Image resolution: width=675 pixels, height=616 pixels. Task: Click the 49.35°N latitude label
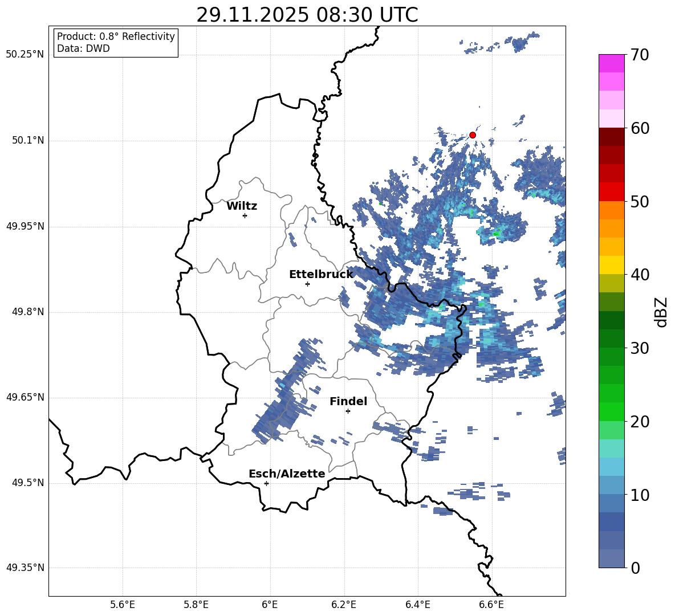pos(25,568)
